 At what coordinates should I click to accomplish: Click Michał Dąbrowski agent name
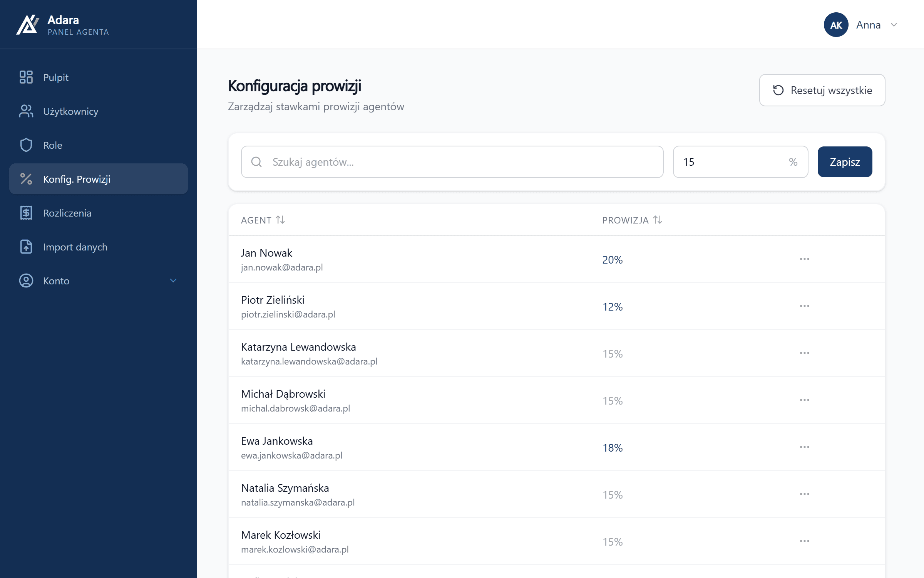pyautogui.click(x=283, y=394)
